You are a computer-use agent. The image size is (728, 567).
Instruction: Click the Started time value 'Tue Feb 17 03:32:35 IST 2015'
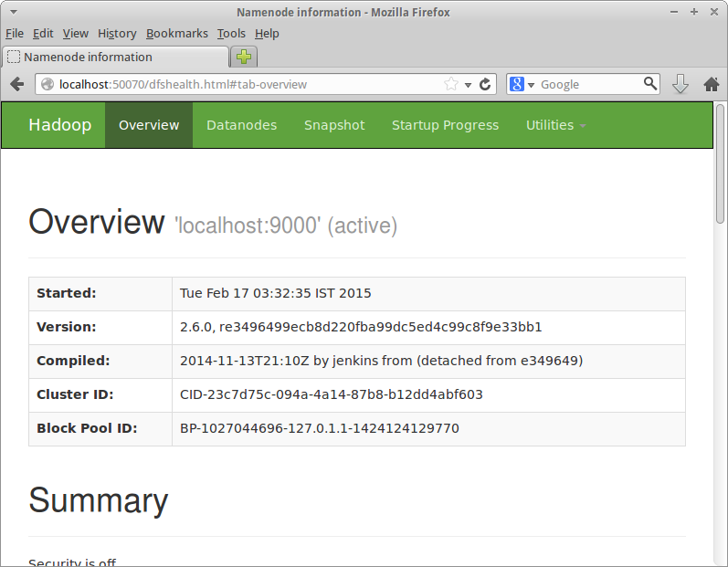[x=275, y=293]
